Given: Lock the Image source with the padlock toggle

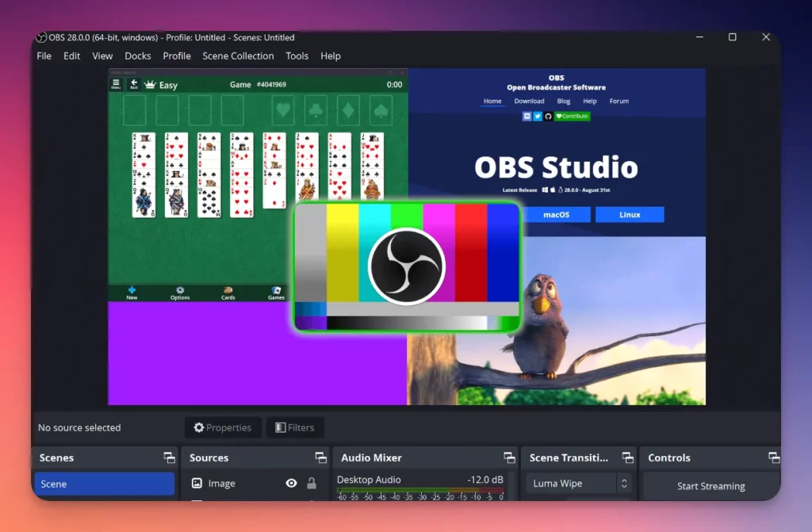Looking at the screenshot, I should (313, 483).
